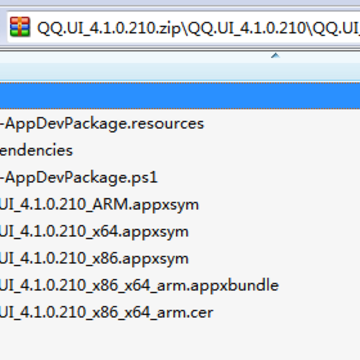The image size is (360, 360).
Task: Select the 4.1.0.210_x86.appxsym file
Action: click(94, 259)
